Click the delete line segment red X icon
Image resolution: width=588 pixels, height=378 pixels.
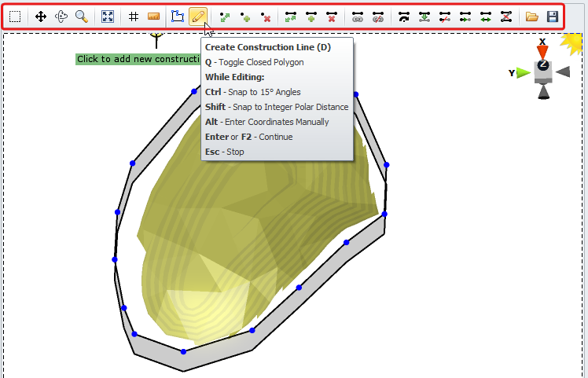click(x=332, y=17)
